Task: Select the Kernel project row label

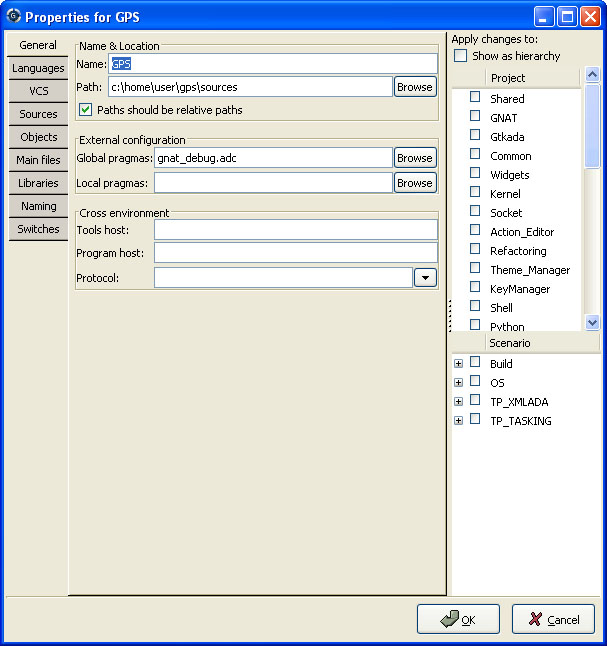Action: pyautogui.click(x=505, y=194)
